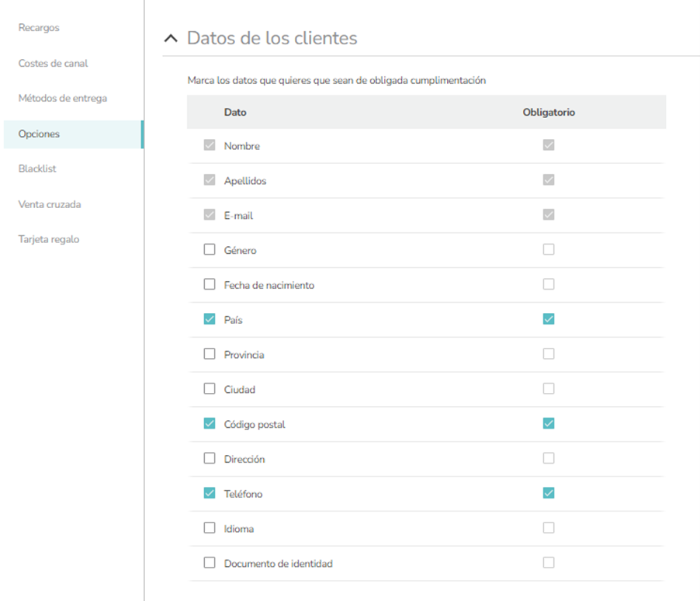Disable Teléfono obligatory checkbox
The height and width of the screenshot is (601, 700).
point(549,493)
